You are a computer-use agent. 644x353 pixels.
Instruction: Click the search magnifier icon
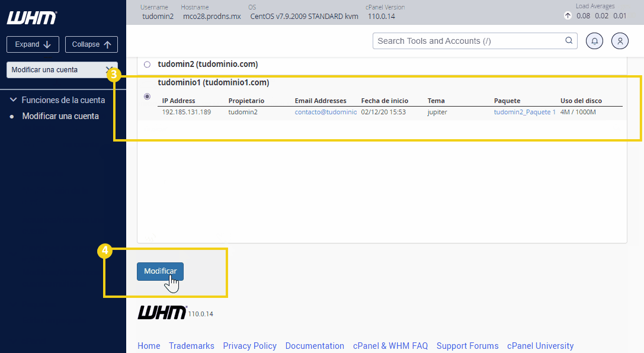[x=569, y=40]
